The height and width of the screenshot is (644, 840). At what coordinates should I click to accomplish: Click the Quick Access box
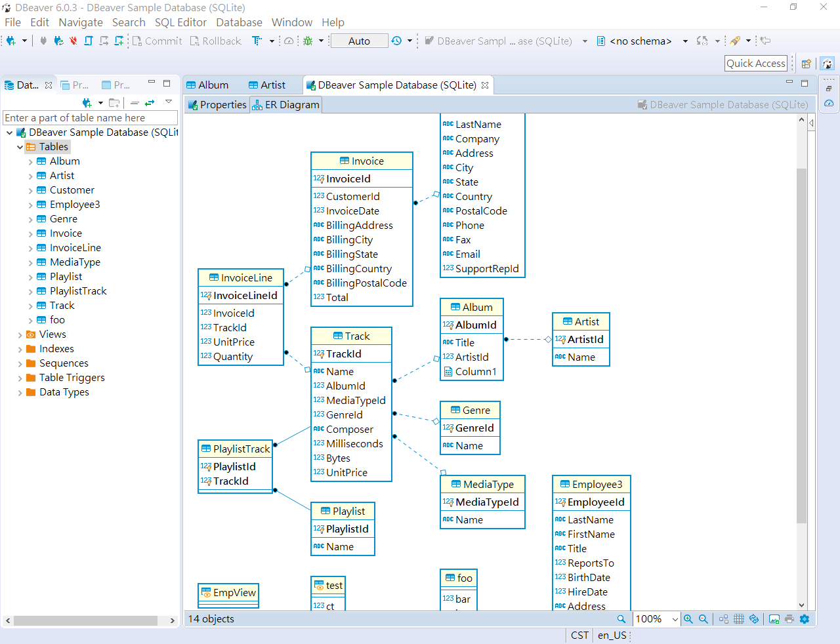click(x=756, y=64)
